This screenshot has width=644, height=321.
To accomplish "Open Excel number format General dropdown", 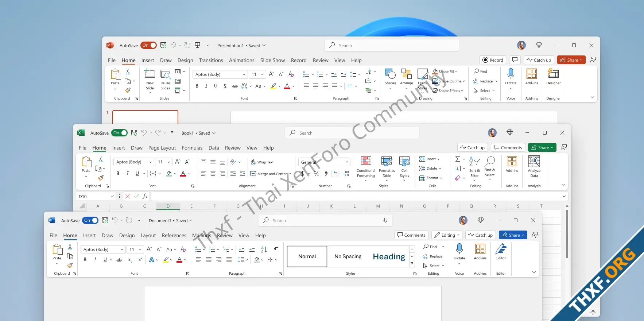I will pos(346,162).
